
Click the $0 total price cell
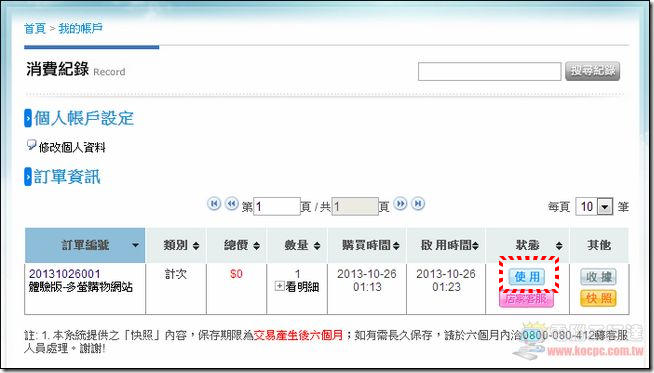(236, 274)
